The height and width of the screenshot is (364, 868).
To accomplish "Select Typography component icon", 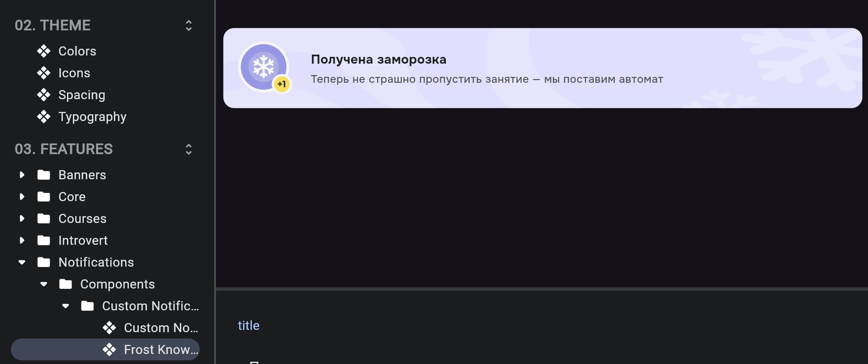I will pyautogui.click(x=44, y=116).
